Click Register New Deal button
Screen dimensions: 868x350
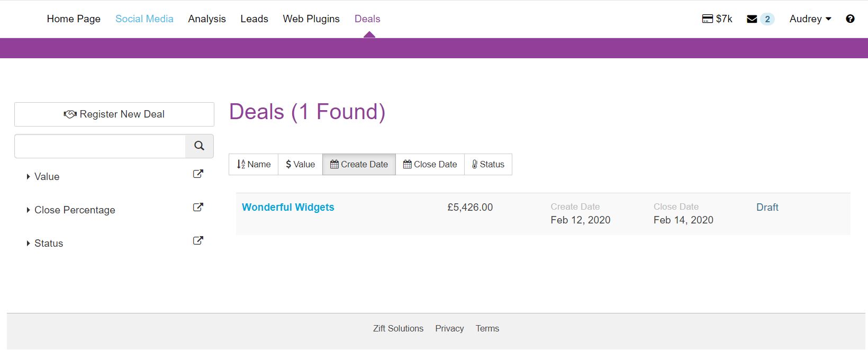[x=114, y=114]
